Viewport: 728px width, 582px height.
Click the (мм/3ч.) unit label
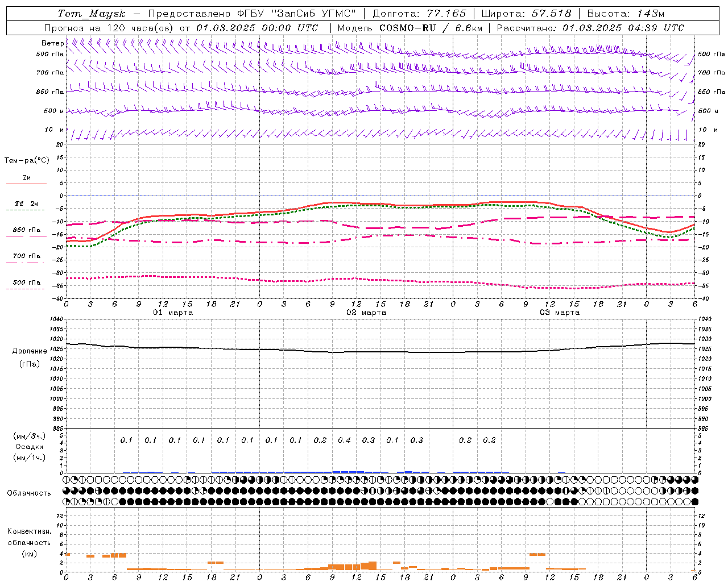coord(29,436)
